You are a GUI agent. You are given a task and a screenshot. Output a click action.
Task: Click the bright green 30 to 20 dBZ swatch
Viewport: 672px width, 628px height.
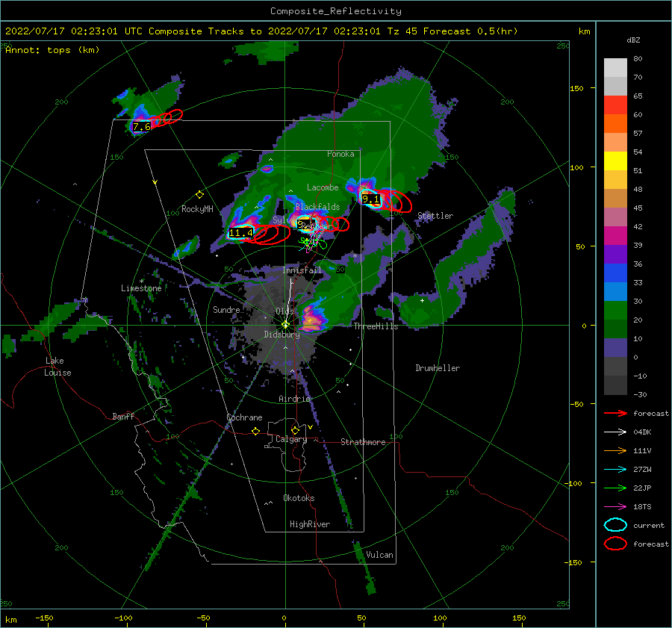pos(615,311)
